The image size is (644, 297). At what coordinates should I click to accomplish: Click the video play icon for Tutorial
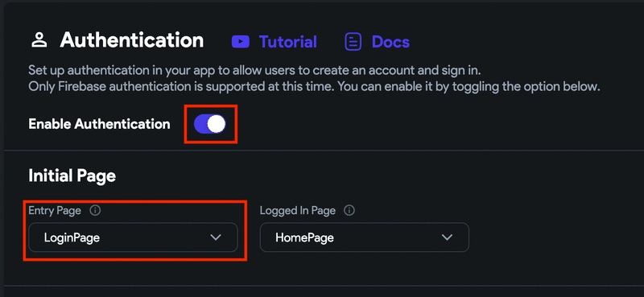[241, 42]
